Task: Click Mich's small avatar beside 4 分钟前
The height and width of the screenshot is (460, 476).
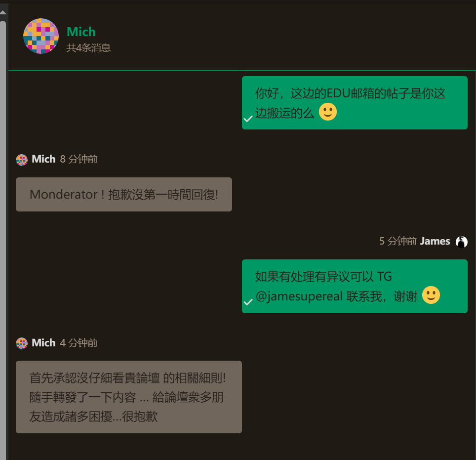Action: pos(22,343)
